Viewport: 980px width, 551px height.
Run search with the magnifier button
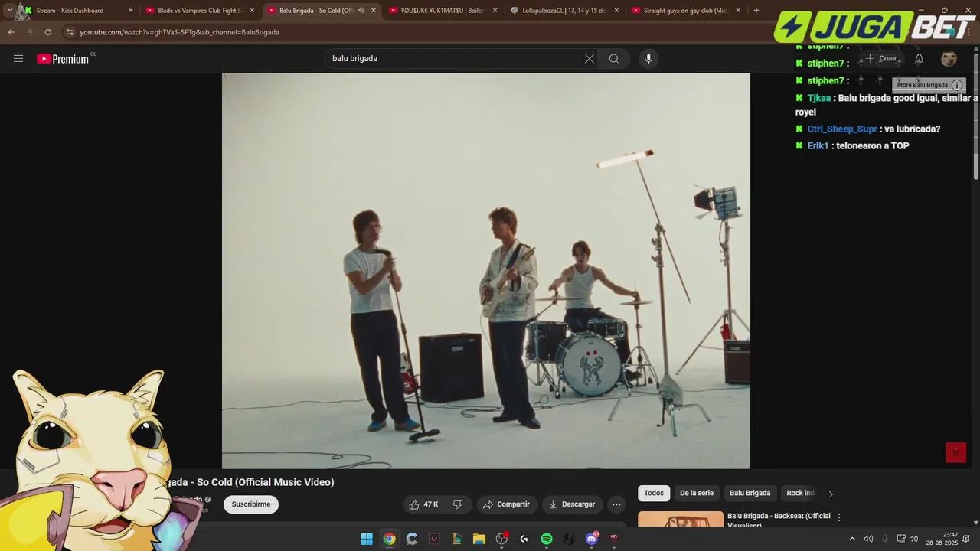coord(614,59)
